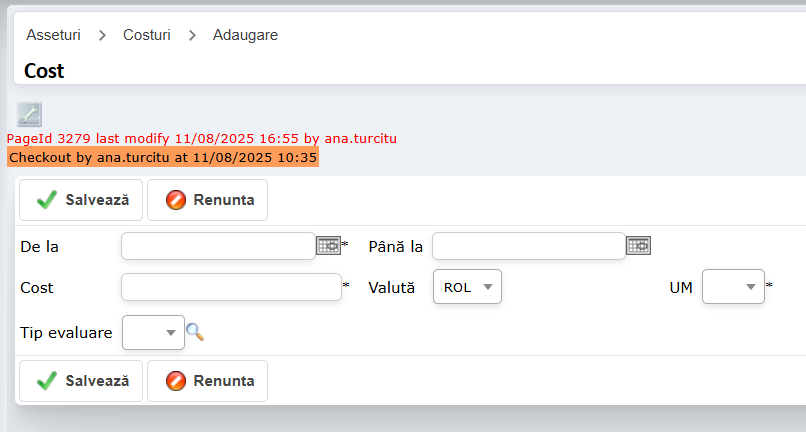This screenshot has width=806, height=432.
Task: Open the Valută dropdown showing ROL
Action: [466, 287]
